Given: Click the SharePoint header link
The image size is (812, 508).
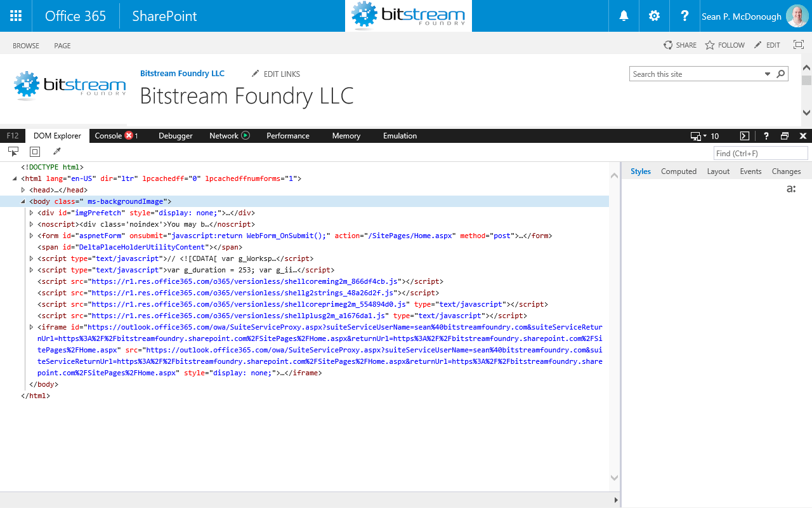Looking at the screenshot, I should (x=164, y=16).
